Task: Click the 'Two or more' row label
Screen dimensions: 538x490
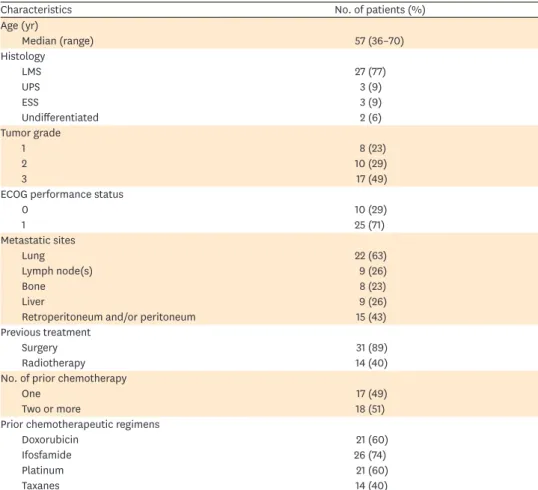Action: pyautogui.click(x=51, y=409)
